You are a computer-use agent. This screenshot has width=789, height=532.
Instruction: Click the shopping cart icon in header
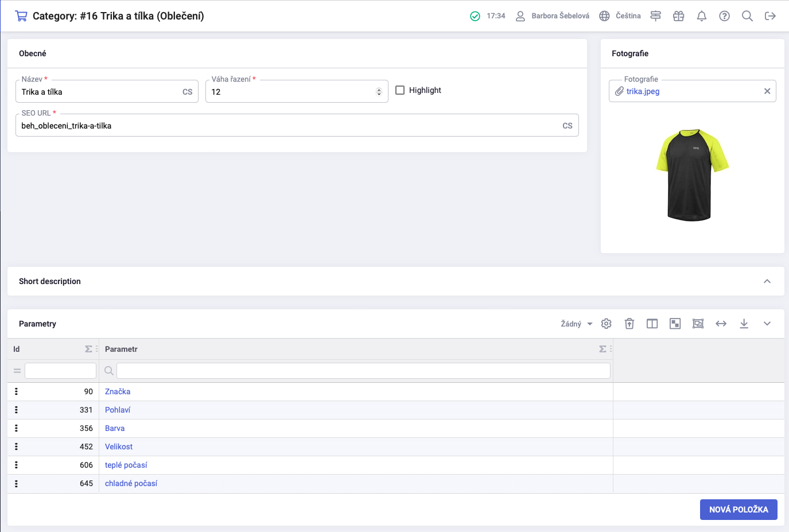click(21, 16)
